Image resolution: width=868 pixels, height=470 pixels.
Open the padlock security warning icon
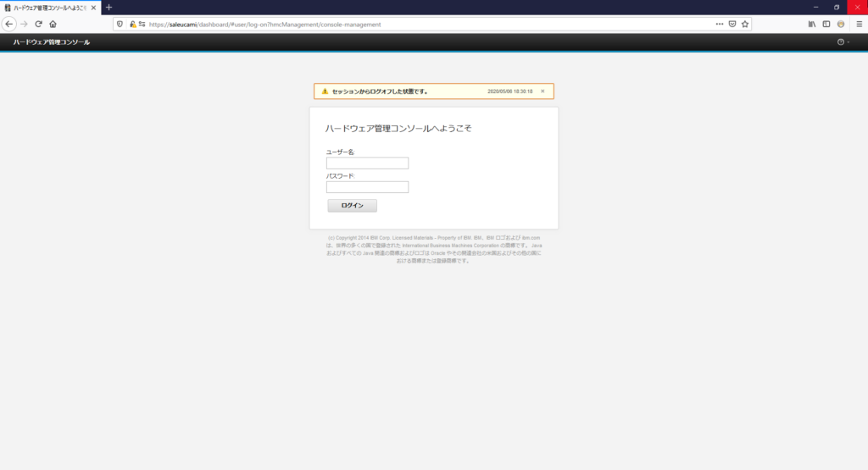coord(132,25)
